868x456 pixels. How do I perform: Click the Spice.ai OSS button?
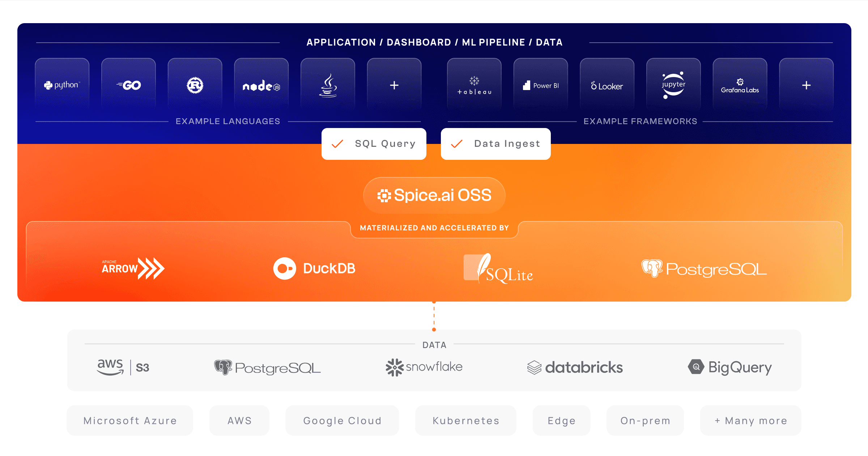pyautogui.click(x=434, y=195)
